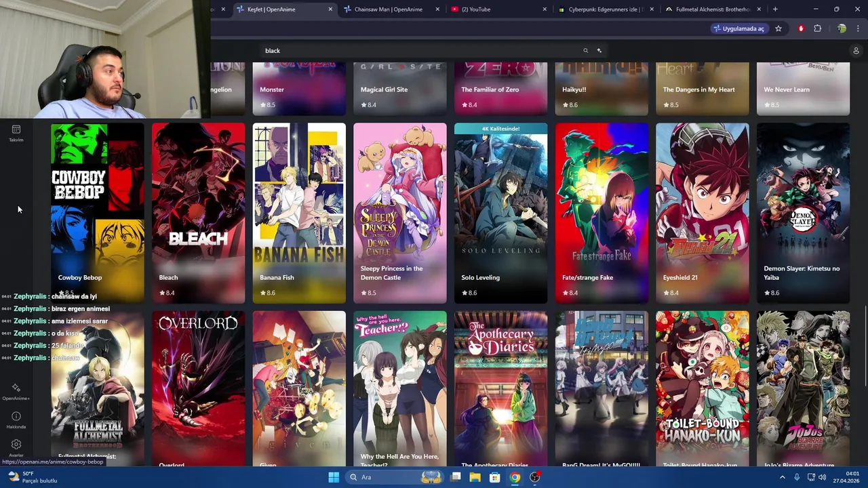The width and height of the screenshot is (868, 488).
Task: Click the microphone tray icon
Action: pos(797,477)
